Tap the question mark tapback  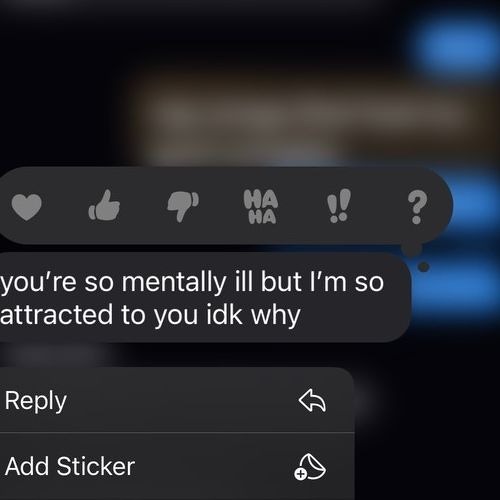click(x=417, y=207)
